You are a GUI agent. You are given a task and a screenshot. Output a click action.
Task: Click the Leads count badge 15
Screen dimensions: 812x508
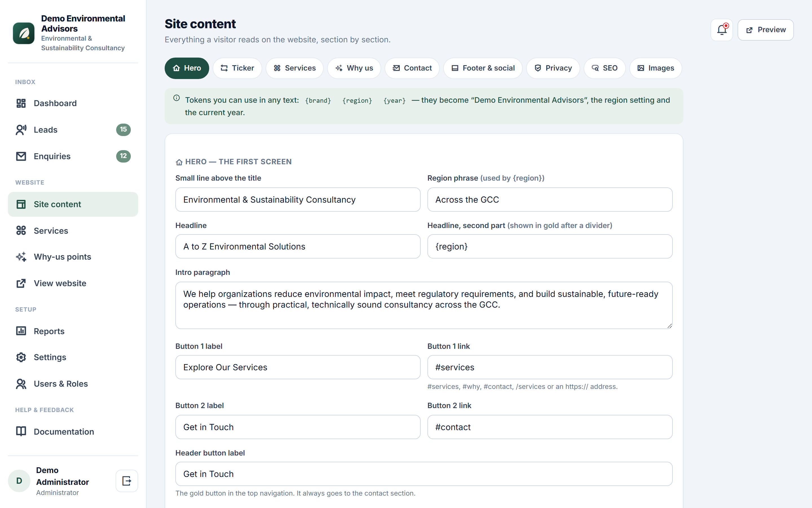coord(123,130)
